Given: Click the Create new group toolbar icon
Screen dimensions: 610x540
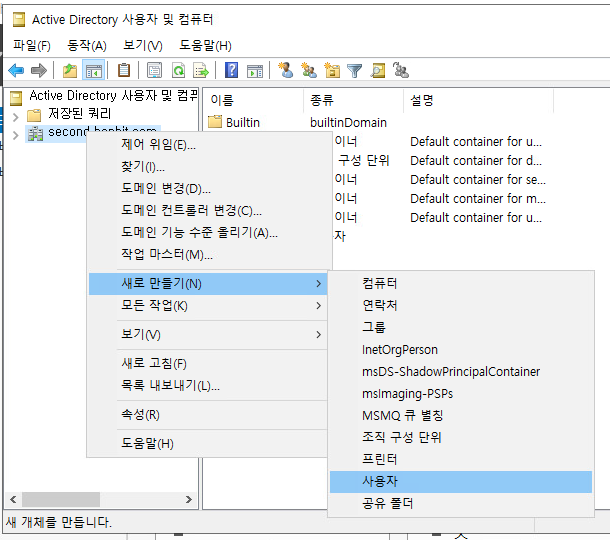Looking at the screenshot, I should pos(309,70).
